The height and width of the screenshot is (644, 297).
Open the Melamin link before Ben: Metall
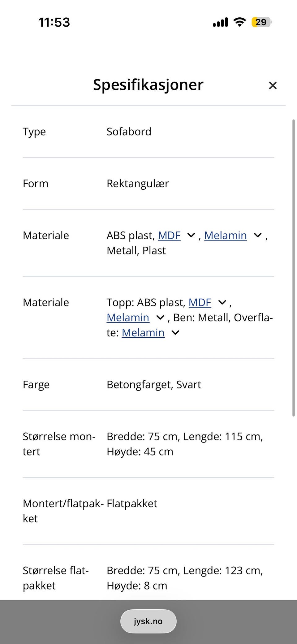click(128, 318)
